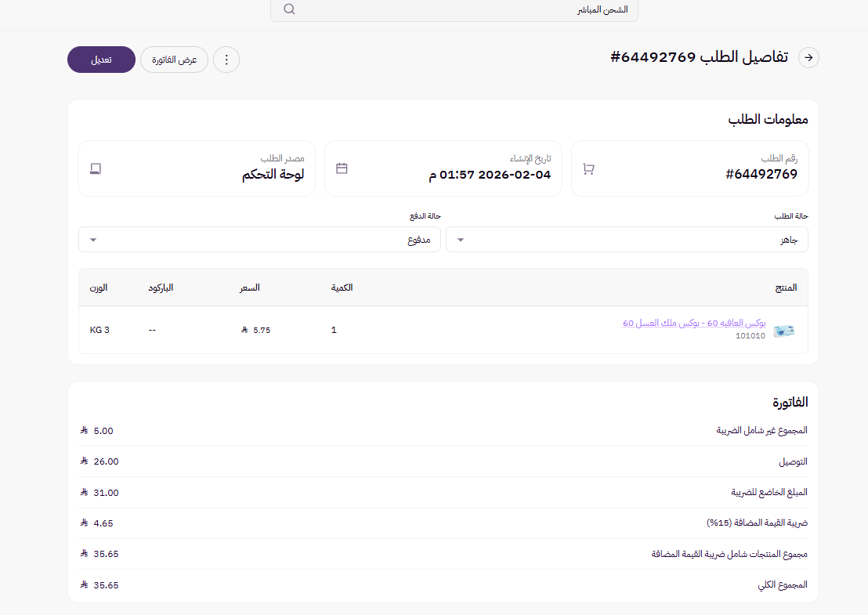This screenshot has width=868, height=615.
Task: Click the currency icon next to delivery amount 26.00
Action: tap(84, 461)
